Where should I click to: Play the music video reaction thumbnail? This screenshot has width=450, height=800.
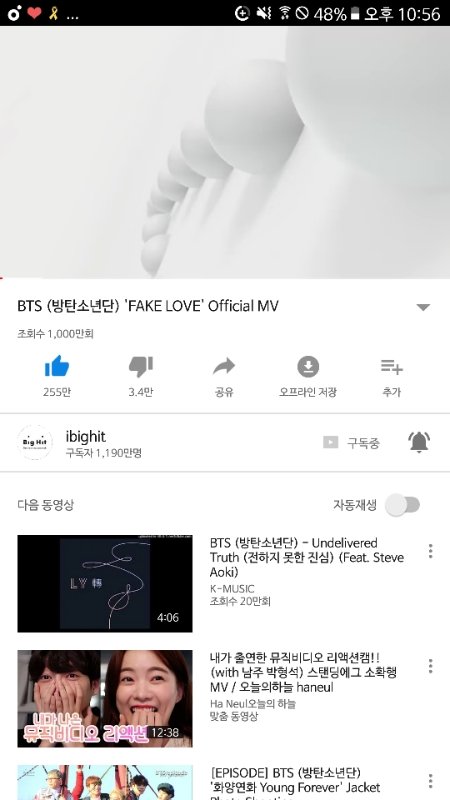[x=105, y=698]
